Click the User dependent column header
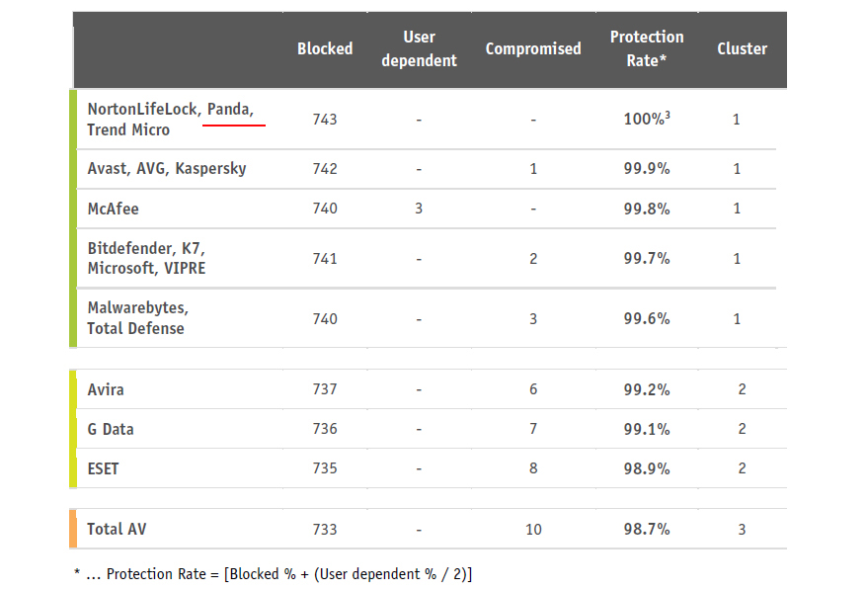This screenshot has height=591, width=868. coord(419,48)
